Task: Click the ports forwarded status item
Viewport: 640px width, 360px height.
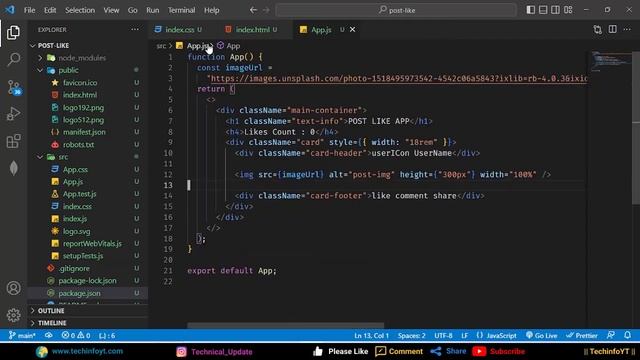Action: [x=107, y=336]
